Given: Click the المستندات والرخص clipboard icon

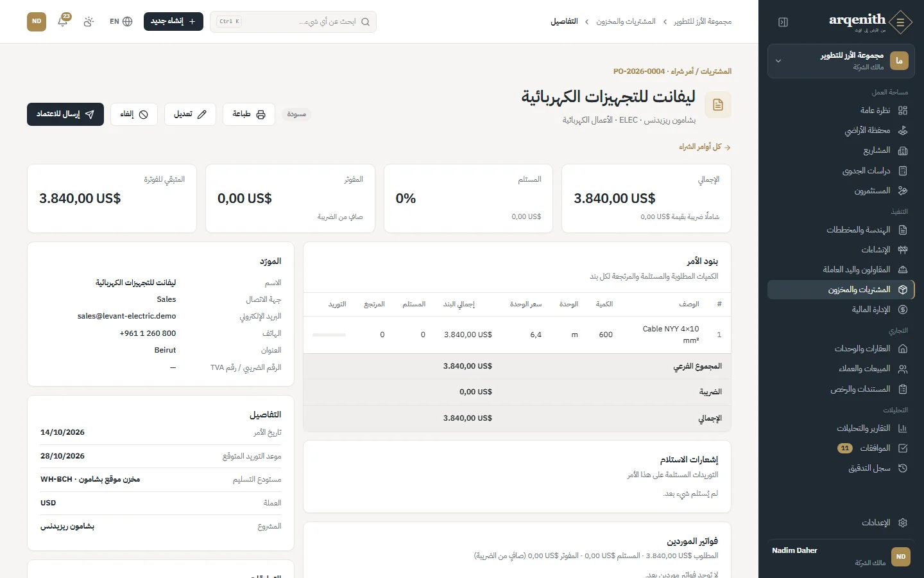Looking at the screenshot, I should point(903,389).
